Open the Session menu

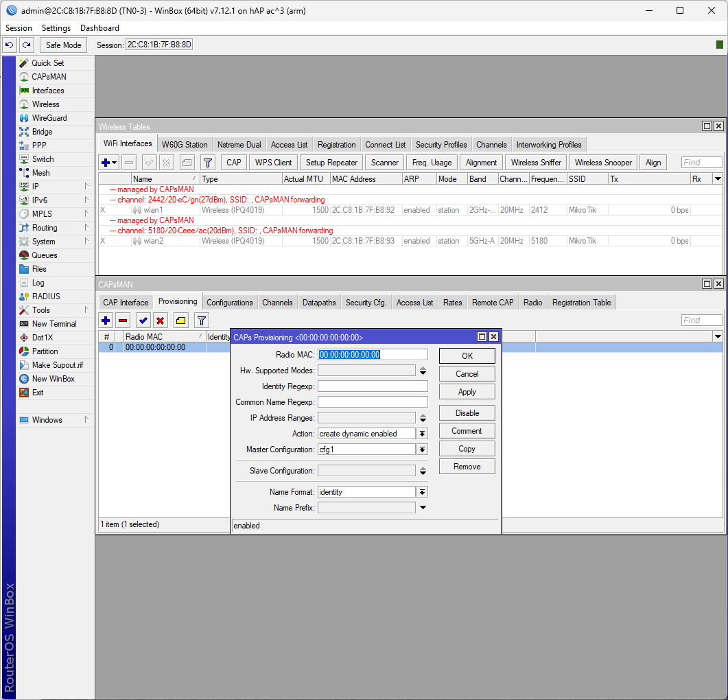tap(19, 27)
